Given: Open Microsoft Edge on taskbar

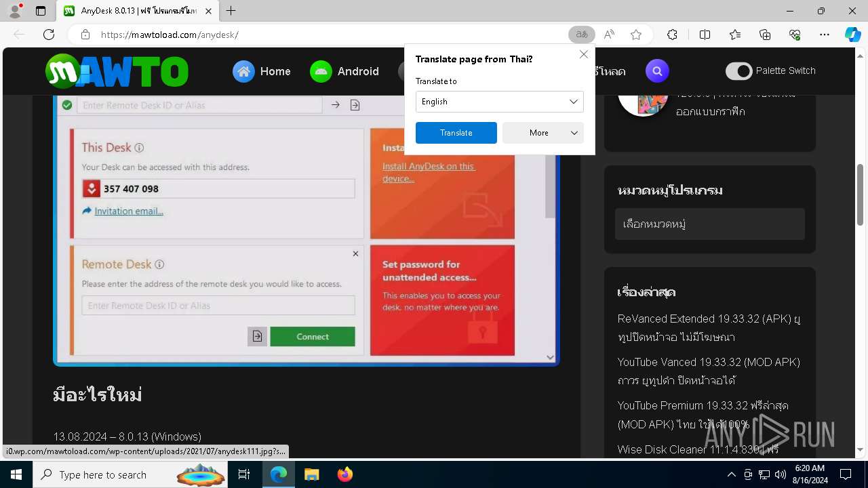Looking at the screenshot, I should click(279, 474).
